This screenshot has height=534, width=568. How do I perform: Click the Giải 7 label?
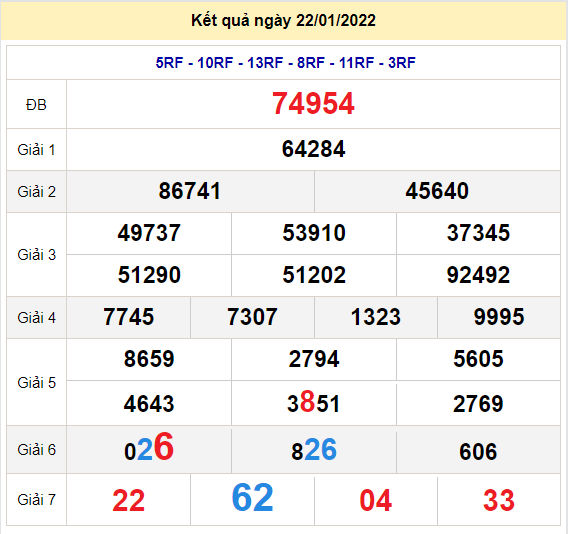point(36,500)
